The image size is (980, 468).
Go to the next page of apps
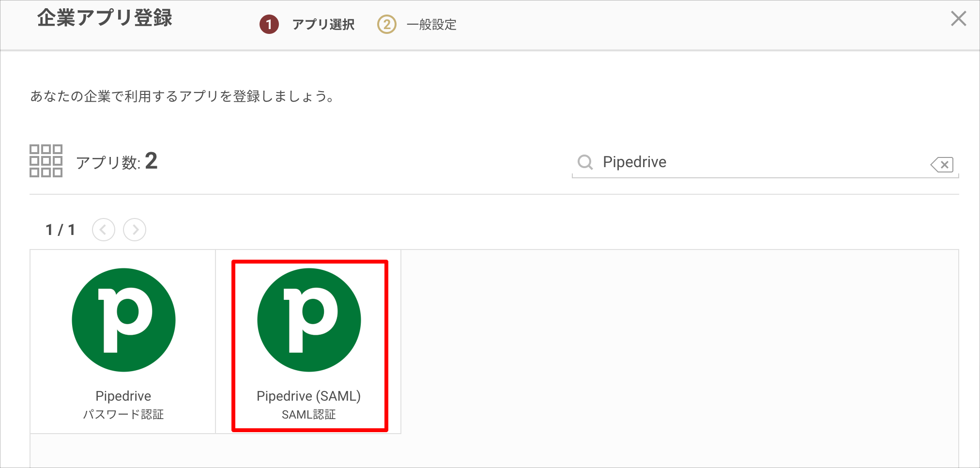click(x=135, y=230)
